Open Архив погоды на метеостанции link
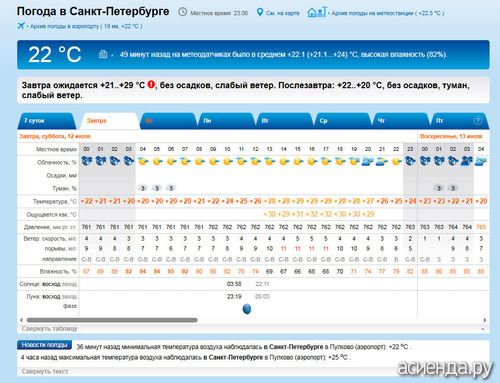The width and height of the screenshot is (500, 383). [388, 13]
